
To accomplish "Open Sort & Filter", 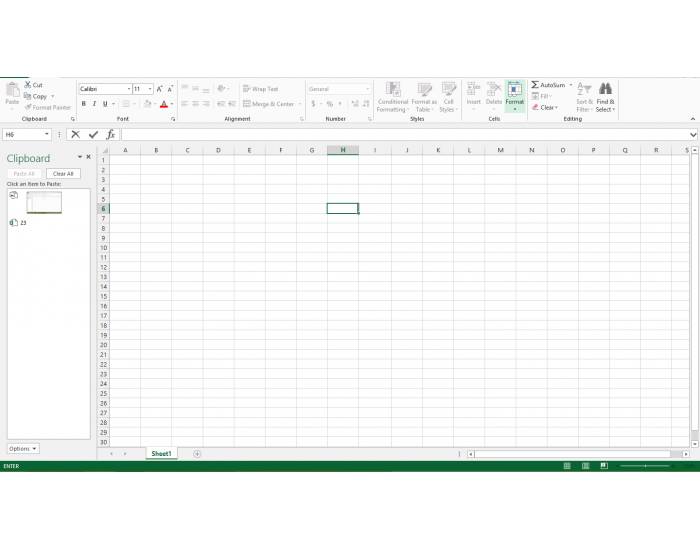I will [584, 97].
